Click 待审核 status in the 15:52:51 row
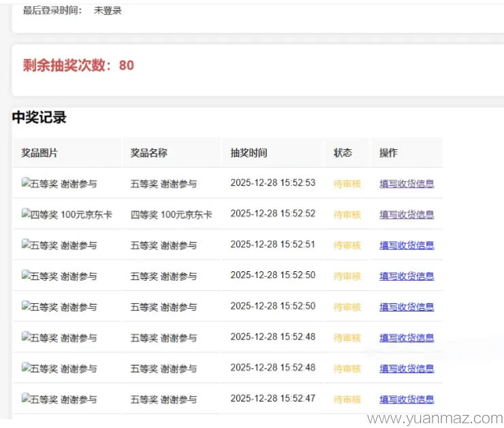 (347, 245)
